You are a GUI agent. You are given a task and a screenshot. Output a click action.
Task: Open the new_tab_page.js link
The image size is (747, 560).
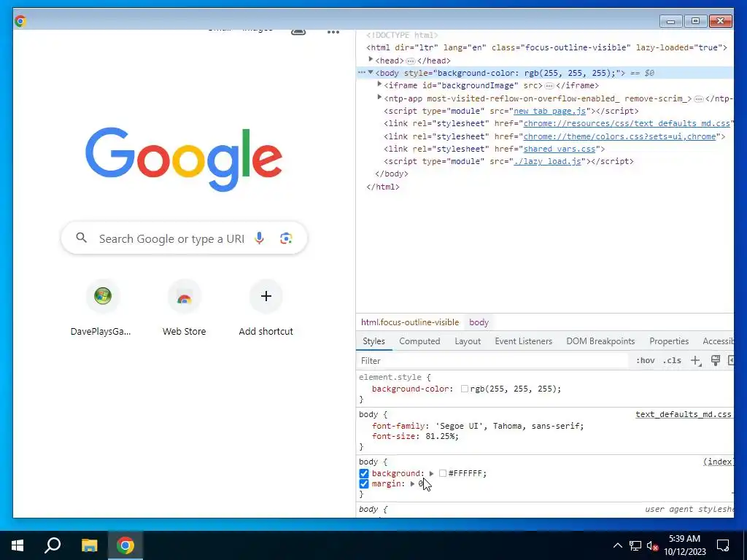click(x=549, y=111)
